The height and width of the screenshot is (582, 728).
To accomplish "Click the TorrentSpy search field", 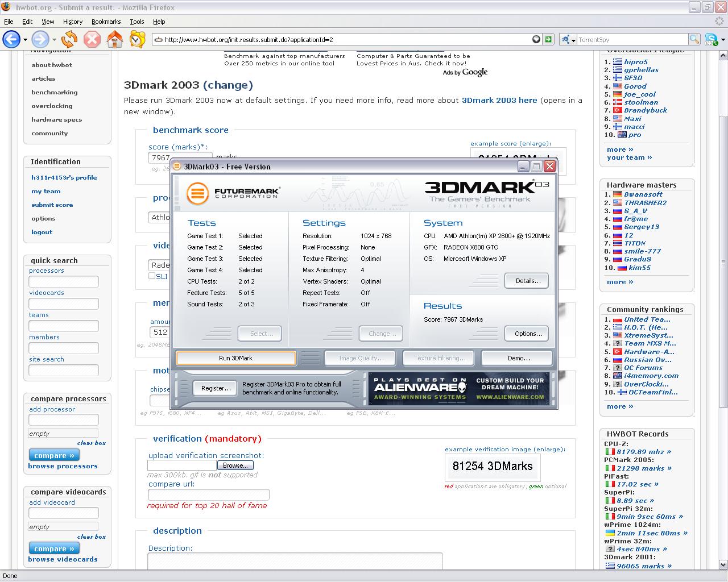I will [x=632, y=39].
